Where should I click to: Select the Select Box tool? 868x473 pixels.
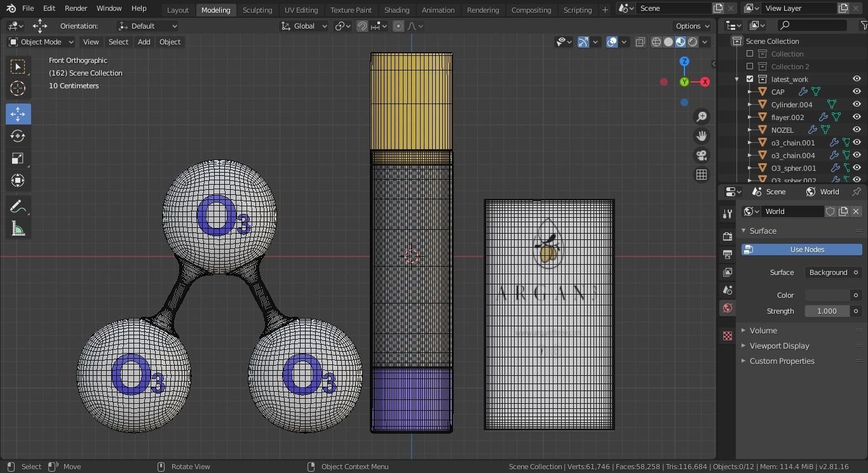(18, 67)
